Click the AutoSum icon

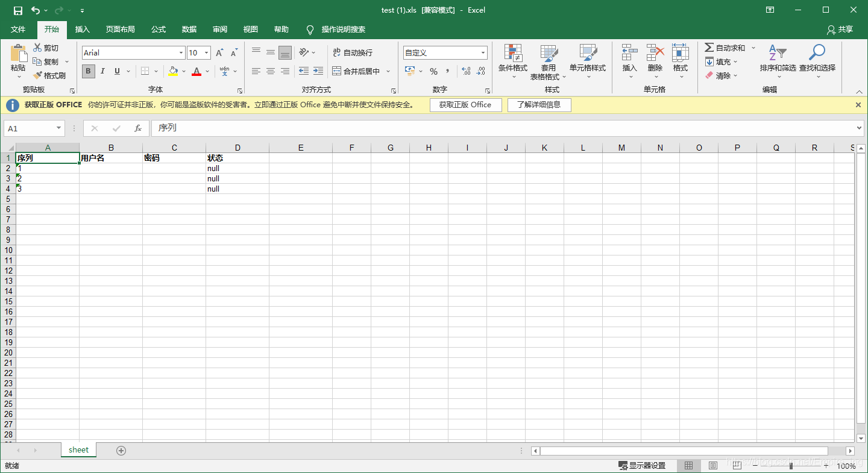[711, 47]
